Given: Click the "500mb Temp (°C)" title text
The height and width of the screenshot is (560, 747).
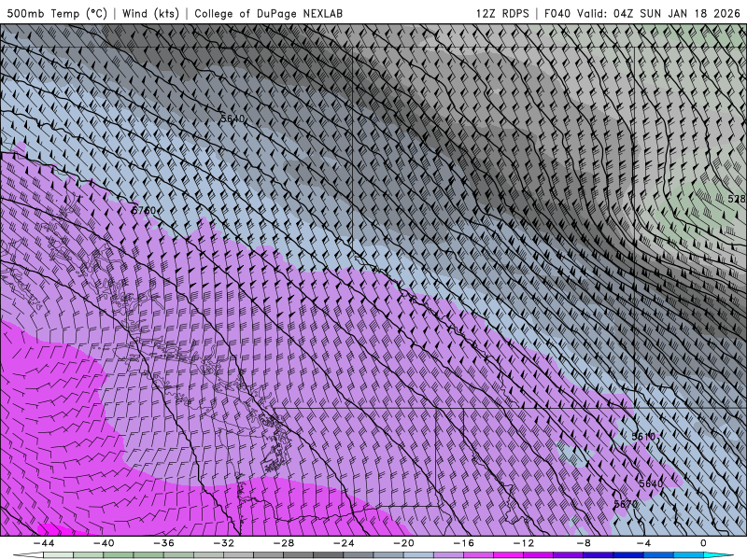Looking at the screenshot, I should click(x=57, y=13).
